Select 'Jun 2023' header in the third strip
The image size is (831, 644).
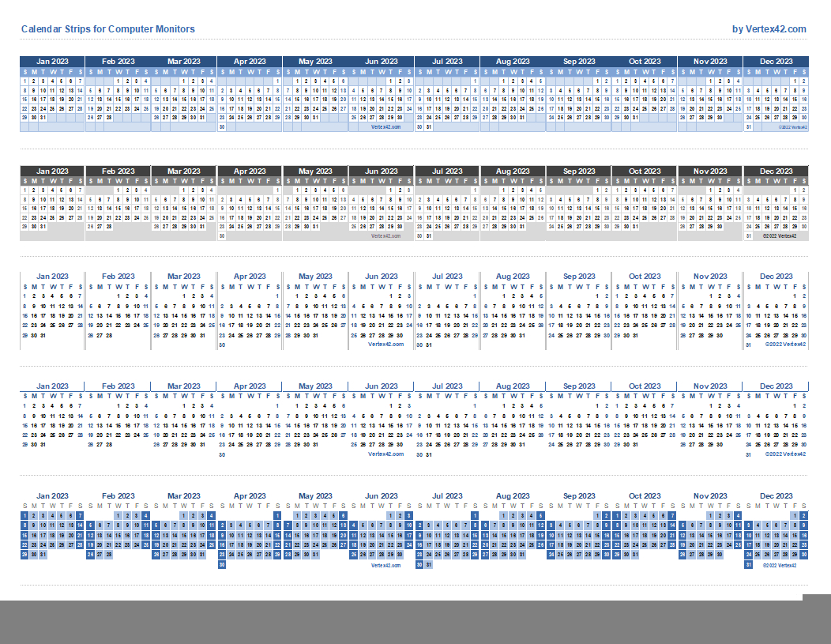(x=382, y=276)
